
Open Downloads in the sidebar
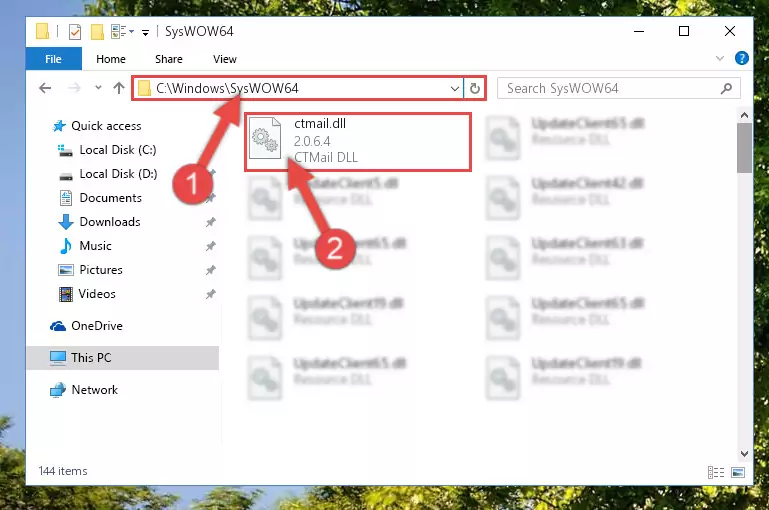[x=110, y=222]
